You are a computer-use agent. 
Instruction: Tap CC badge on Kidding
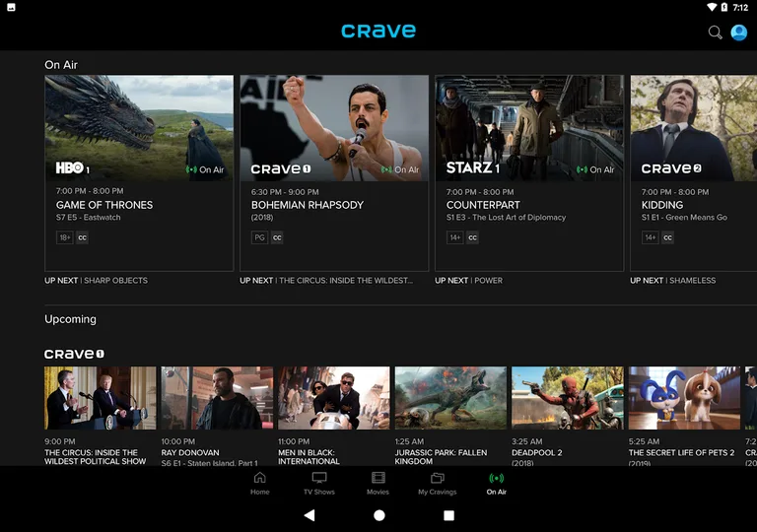tap(667, 237)
